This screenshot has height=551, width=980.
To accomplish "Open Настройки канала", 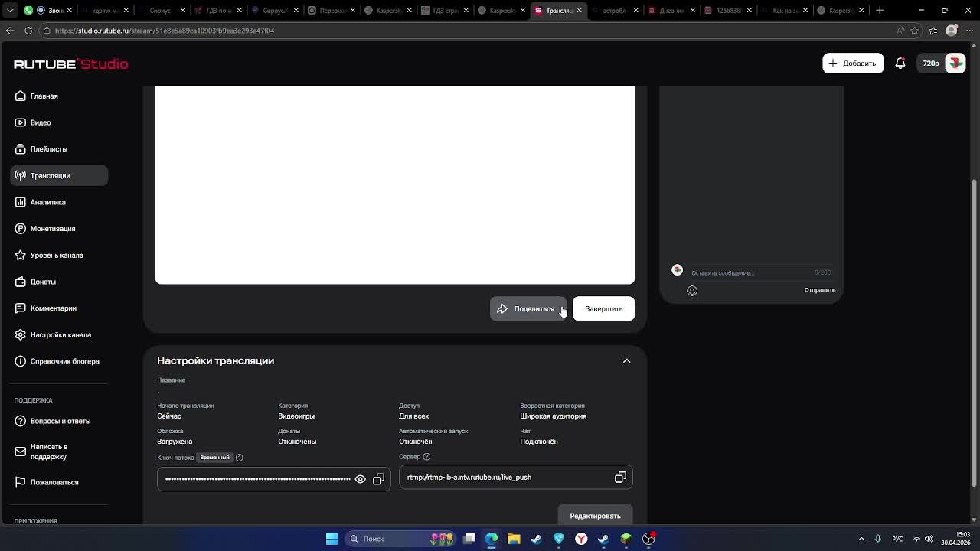I will (59, 334).
